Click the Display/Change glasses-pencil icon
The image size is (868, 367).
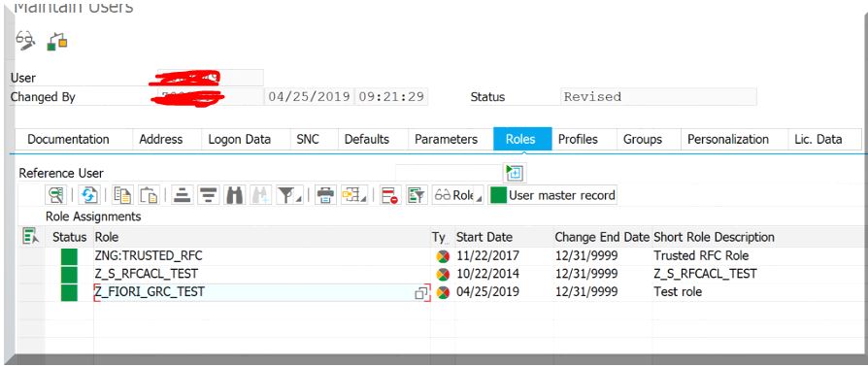25,41
